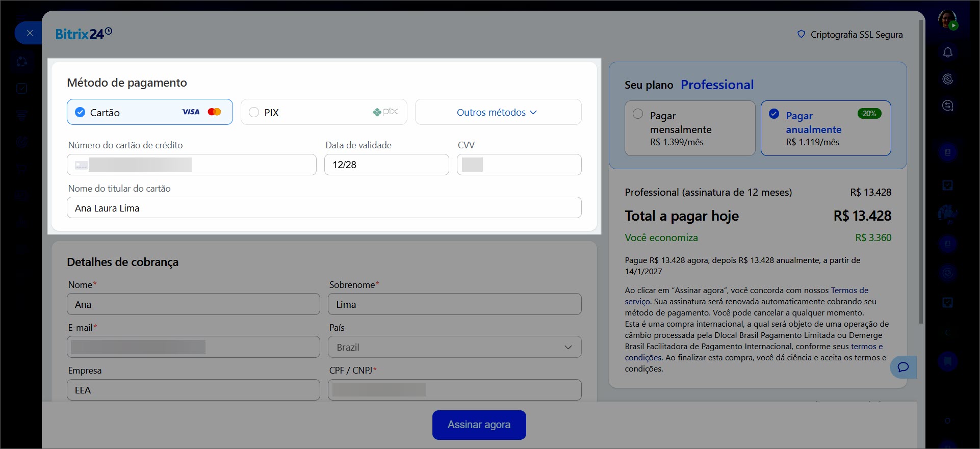
Task: Select the PIX payment radio button
Action: click(254, 113)
